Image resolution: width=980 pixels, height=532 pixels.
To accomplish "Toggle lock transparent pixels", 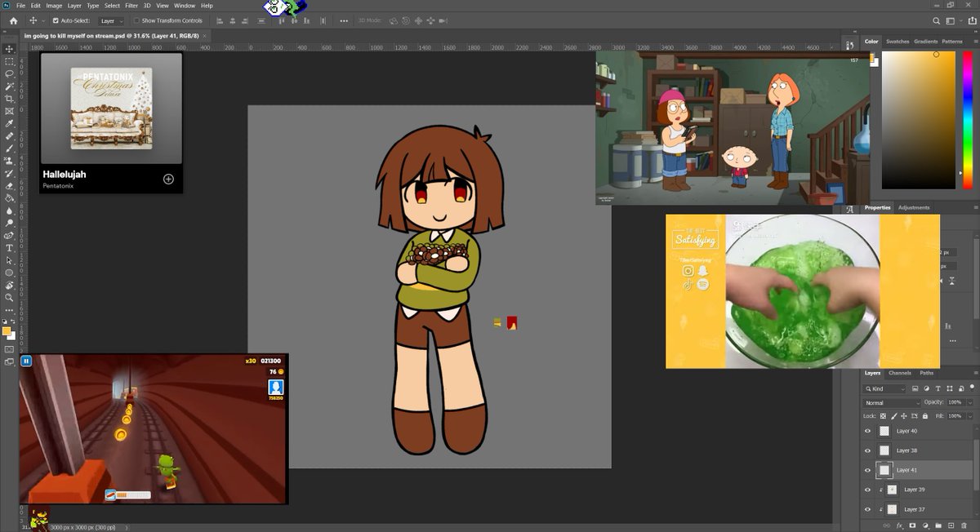I will point(883,416).
